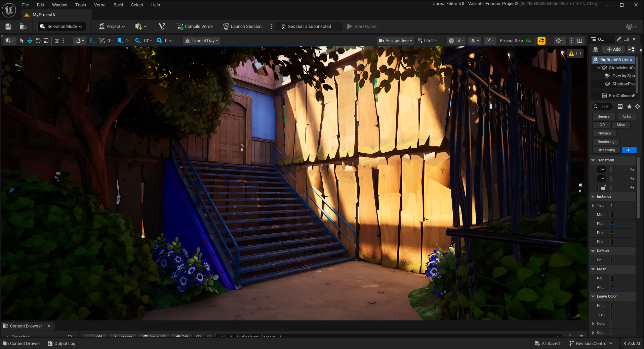The image size is (644, 349).
Task: Click the Ask AI button
Action: (632, 344)
